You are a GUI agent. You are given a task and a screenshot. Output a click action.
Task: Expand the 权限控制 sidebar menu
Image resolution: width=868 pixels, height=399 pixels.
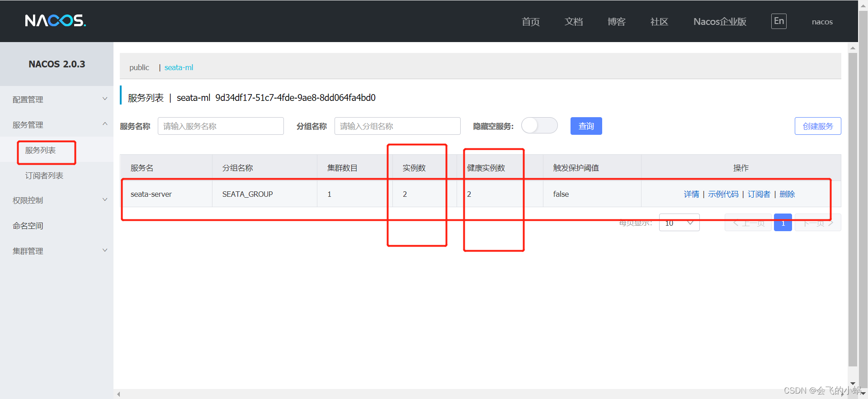tap(57, 200)
